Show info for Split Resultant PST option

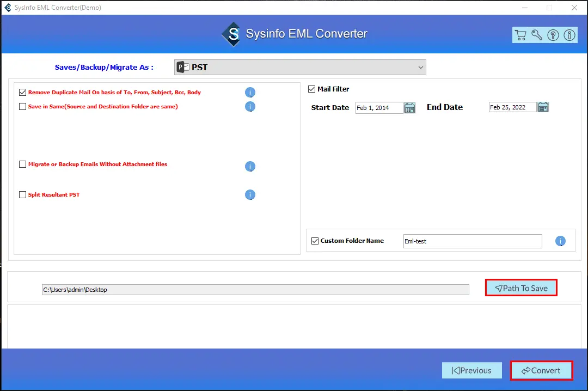[x=250, y=195]
